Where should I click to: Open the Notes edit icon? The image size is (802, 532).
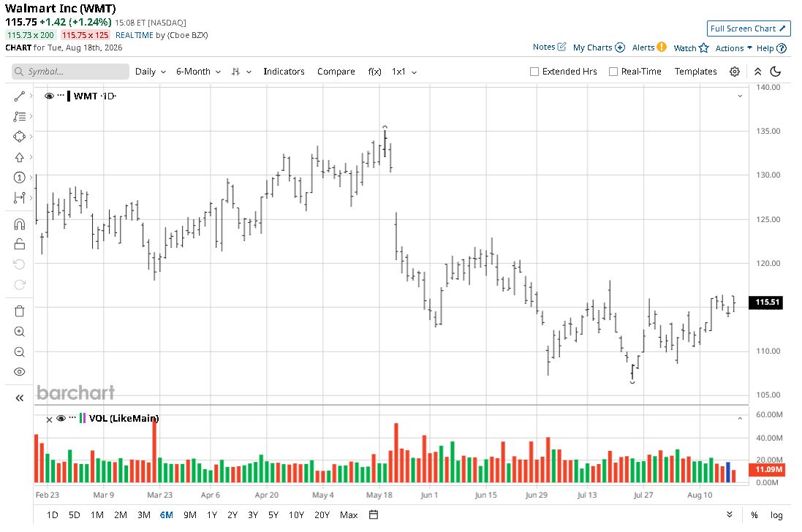point(561,47)
